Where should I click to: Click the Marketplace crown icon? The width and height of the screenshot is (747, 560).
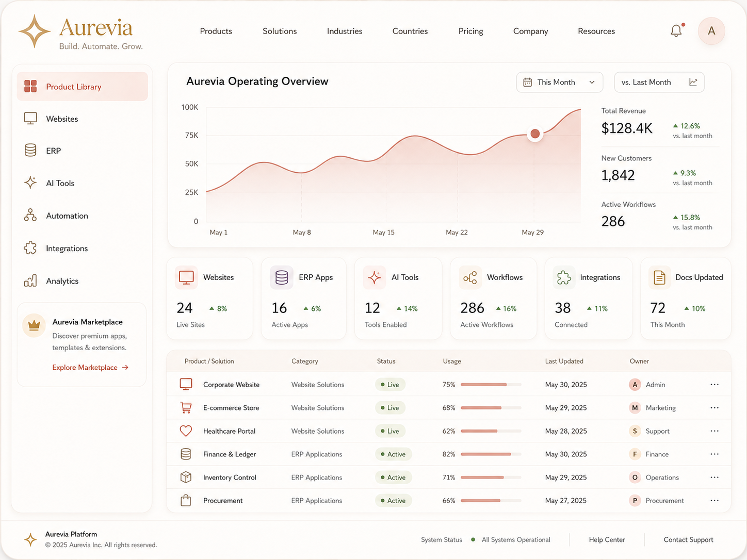34,325
